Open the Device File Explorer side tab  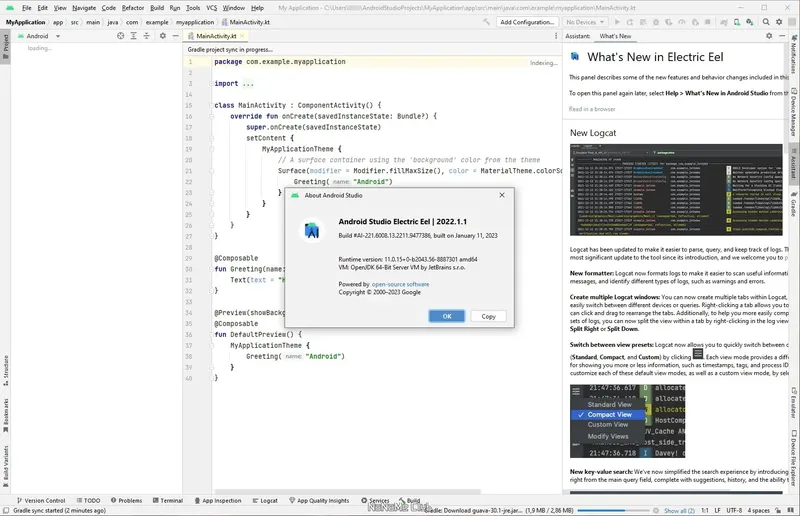click(x=794, y=458)
